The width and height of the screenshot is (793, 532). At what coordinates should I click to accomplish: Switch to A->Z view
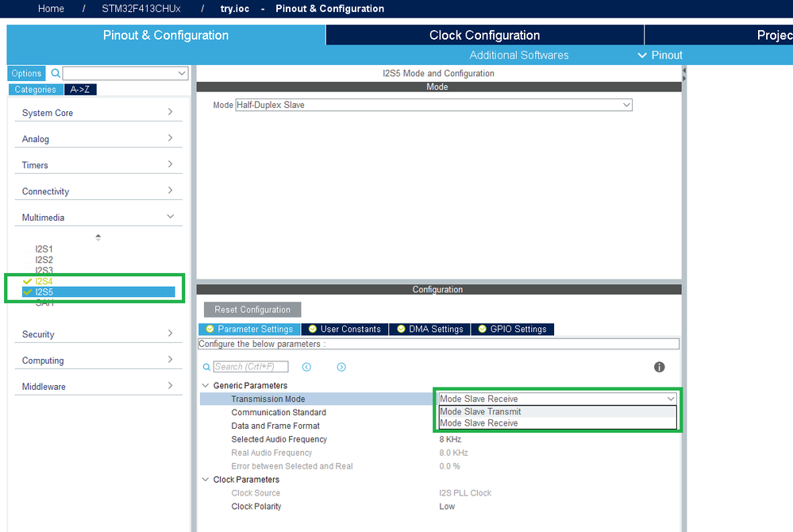click(x=80, y=90)
